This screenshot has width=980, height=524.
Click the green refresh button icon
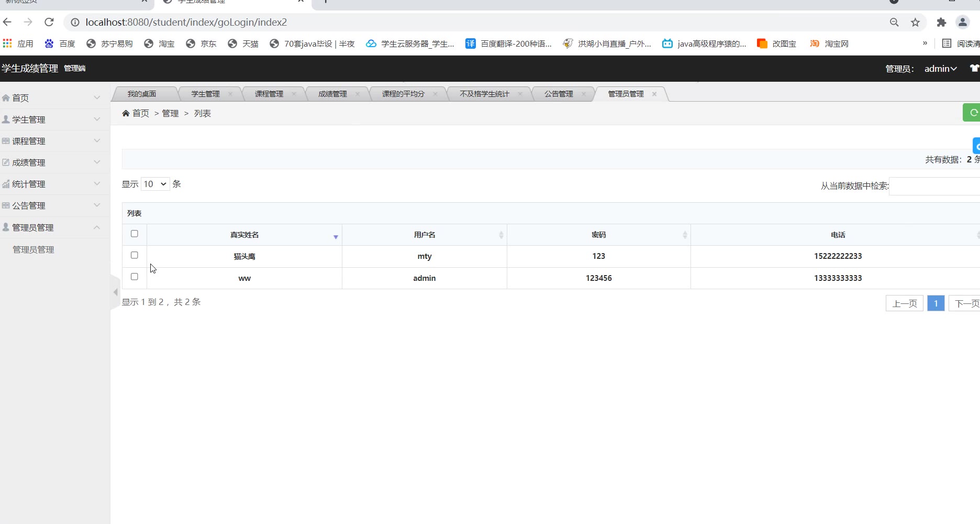pos(973,113)
